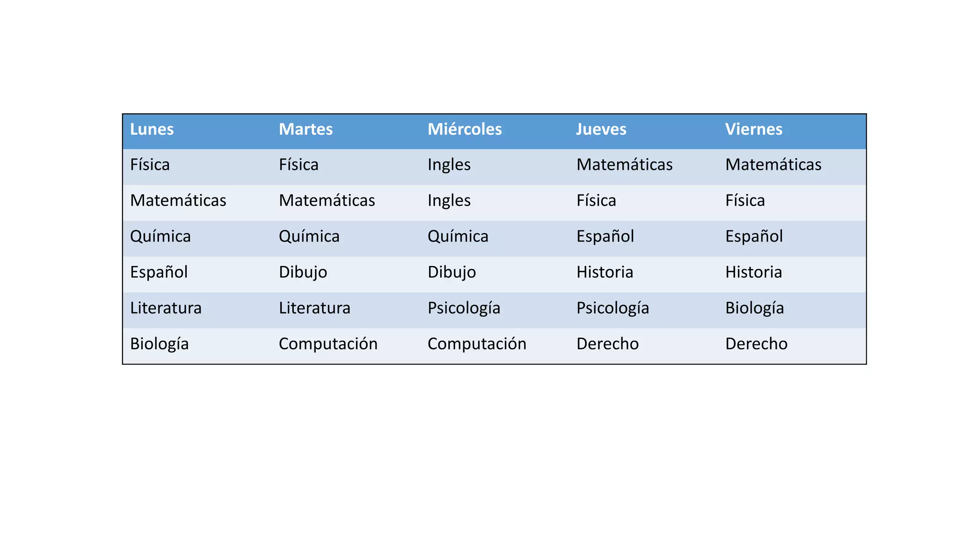Screen dimensions: 980x551
Task: Select Español in the Lunes column
Action: click(x=159, y=272)
